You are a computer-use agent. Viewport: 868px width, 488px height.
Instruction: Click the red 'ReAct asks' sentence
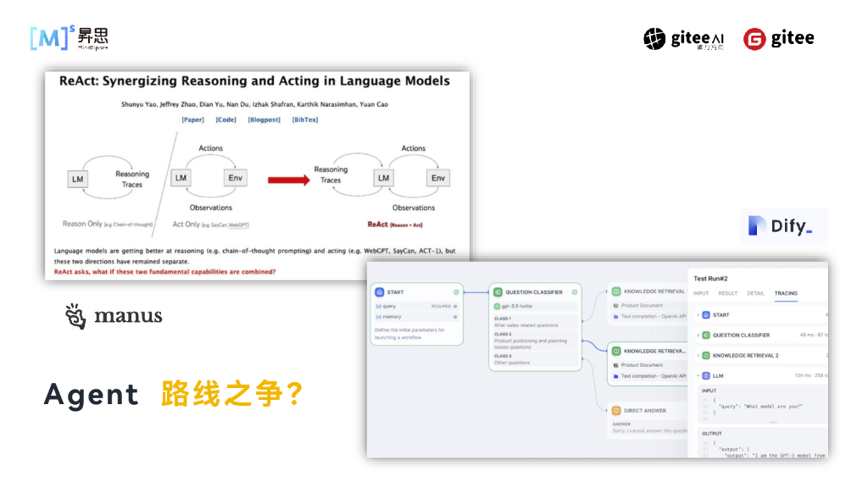coord(164,272)
